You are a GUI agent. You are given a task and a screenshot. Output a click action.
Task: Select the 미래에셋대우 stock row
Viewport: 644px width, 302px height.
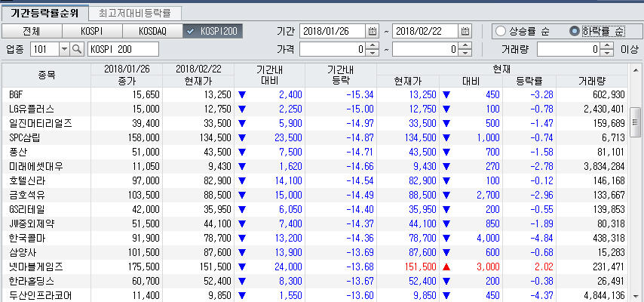[315, 166]
